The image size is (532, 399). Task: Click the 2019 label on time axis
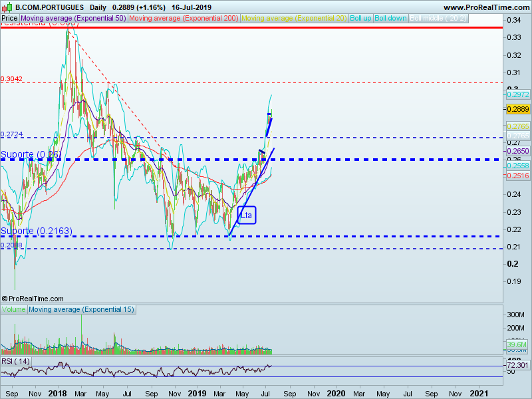197,394
